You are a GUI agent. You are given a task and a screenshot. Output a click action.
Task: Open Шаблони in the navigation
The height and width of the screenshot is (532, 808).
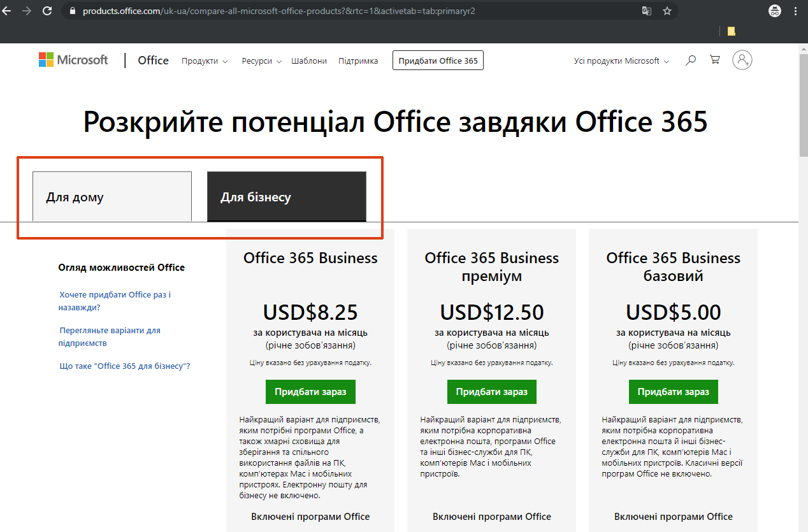309,61
